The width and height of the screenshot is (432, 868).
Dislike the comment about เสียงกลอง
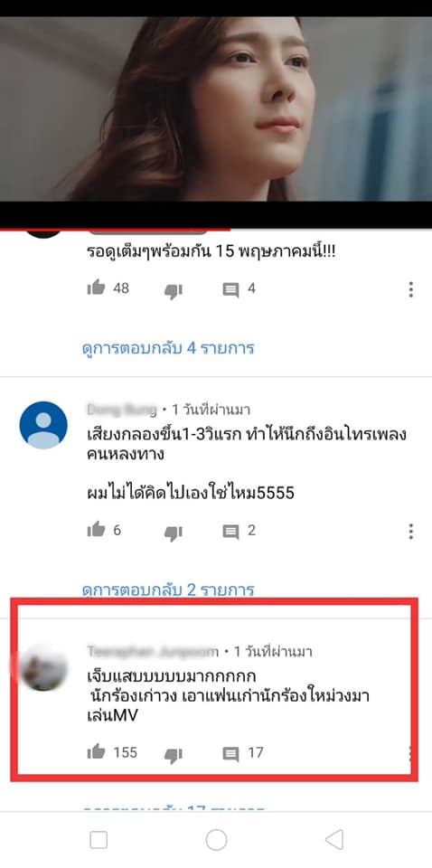(x=174, y=533)
